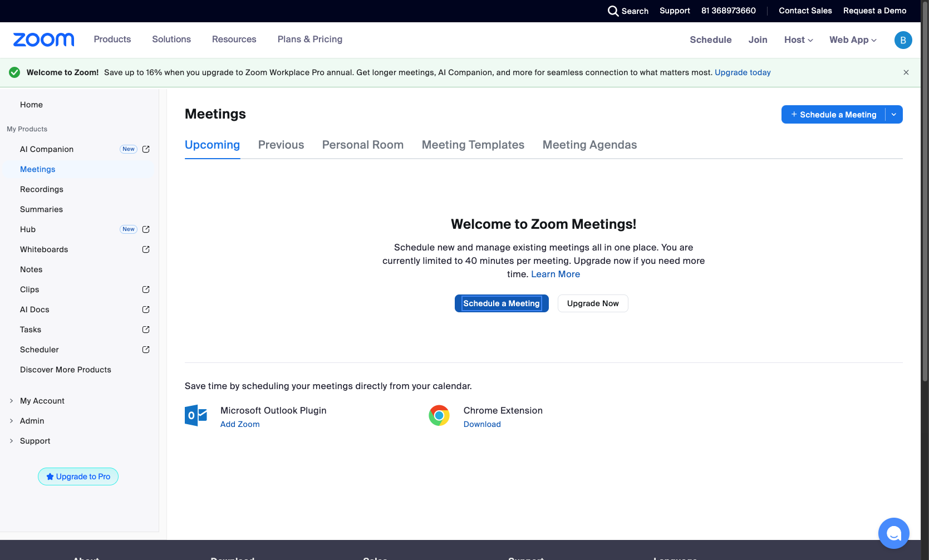This screenshot has height=560, width=929.
Task: Open Plans & Pricing
Action: (310, 40)
